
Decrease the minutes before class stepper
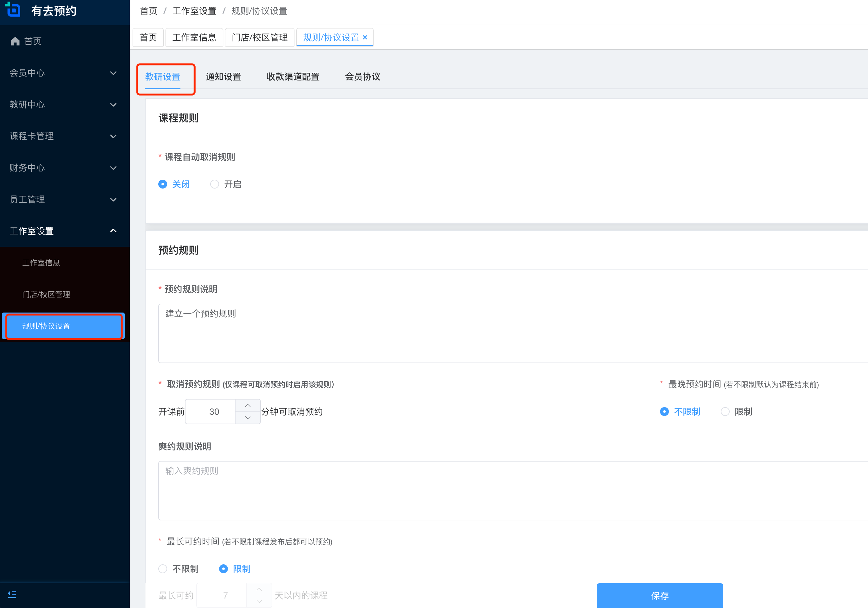click(248, 418)
